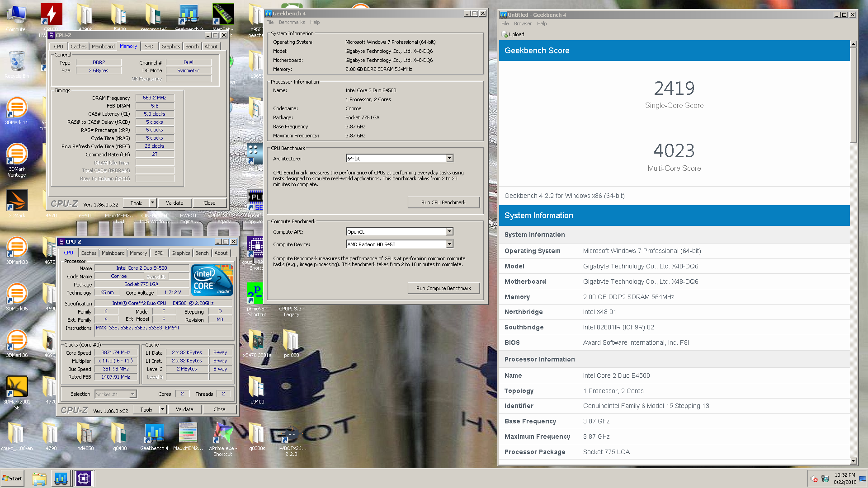Screen dimensions: 868x488
Task: Click the 4023 Multi-Core Score value
Action: (x=674, y=151)
